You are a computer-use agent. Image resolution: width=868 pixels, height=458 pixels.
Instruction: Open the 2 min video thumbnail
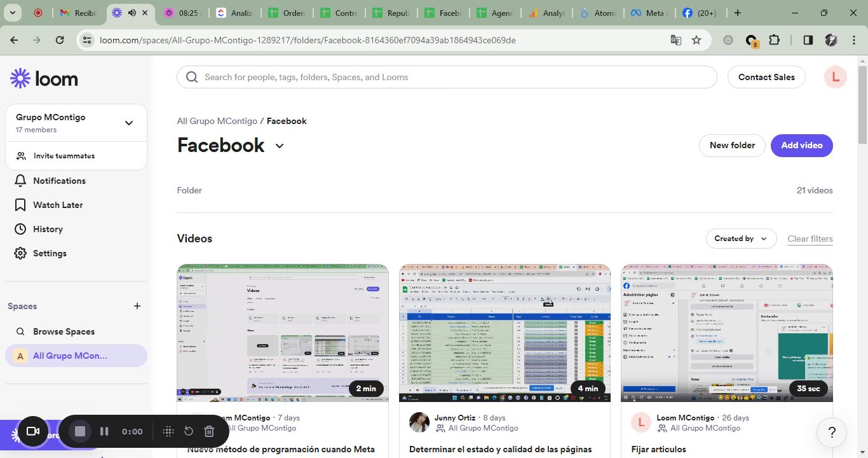click(283, 333)
